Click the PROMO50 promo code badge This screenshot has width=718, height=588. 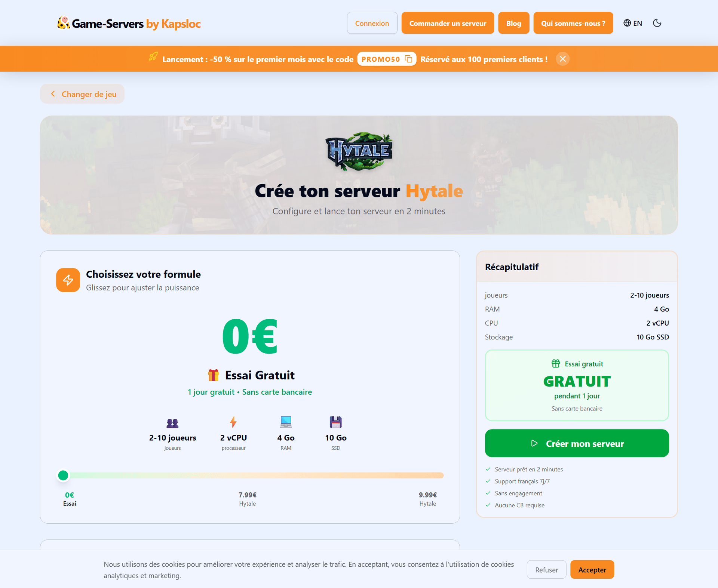(x=387, y=59)
